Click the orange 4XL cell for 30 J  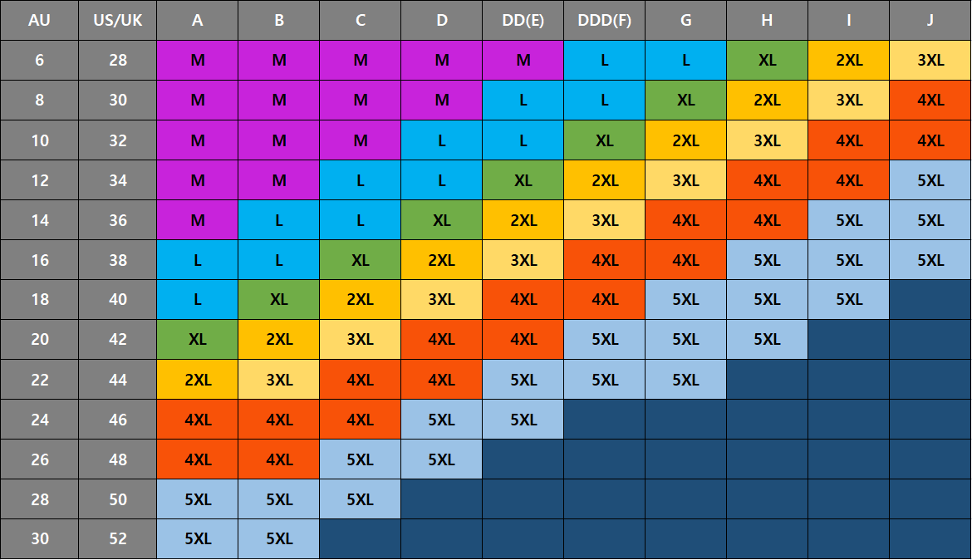pyautogui.click(x=930, y=100)
